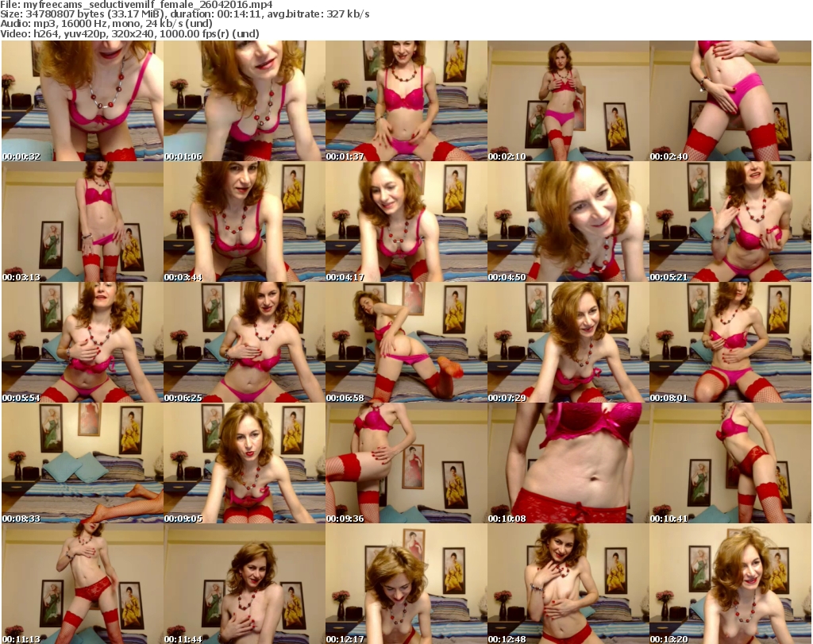
Task: Open the thumbnail stamped 00:00:32
Action: 83,101
